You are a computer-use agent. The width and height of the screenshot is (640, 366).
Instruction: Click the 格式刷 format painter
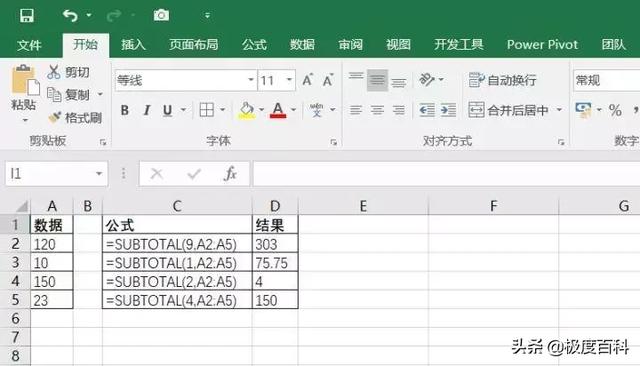coord(75,118)
